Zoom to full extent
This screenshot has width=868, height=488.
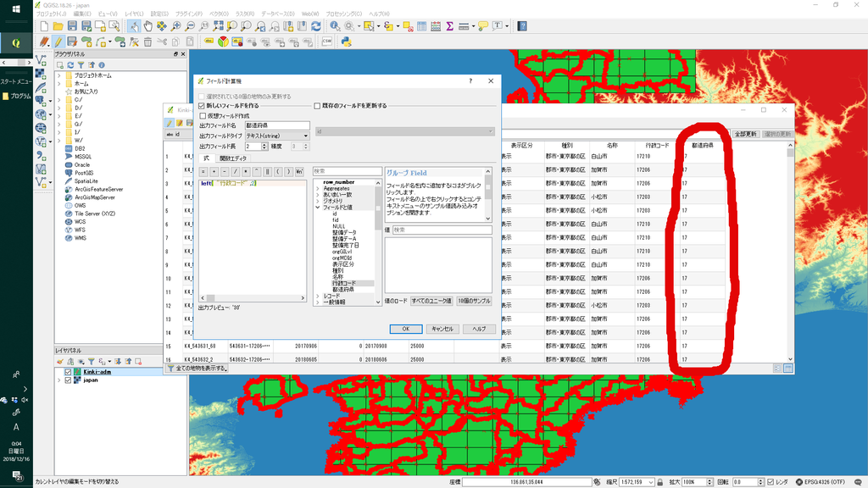tap(218, 26)
